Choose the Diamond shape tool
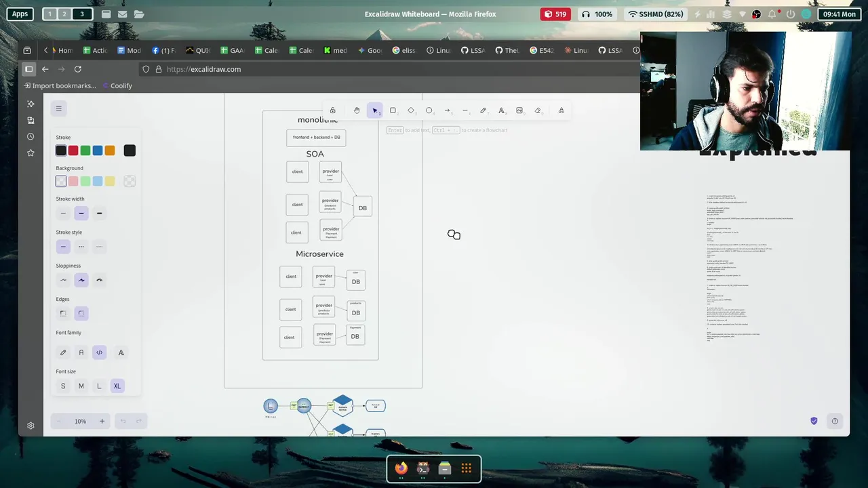The width and height of the screenshot is (868, 488). click(x=411, y=110)
